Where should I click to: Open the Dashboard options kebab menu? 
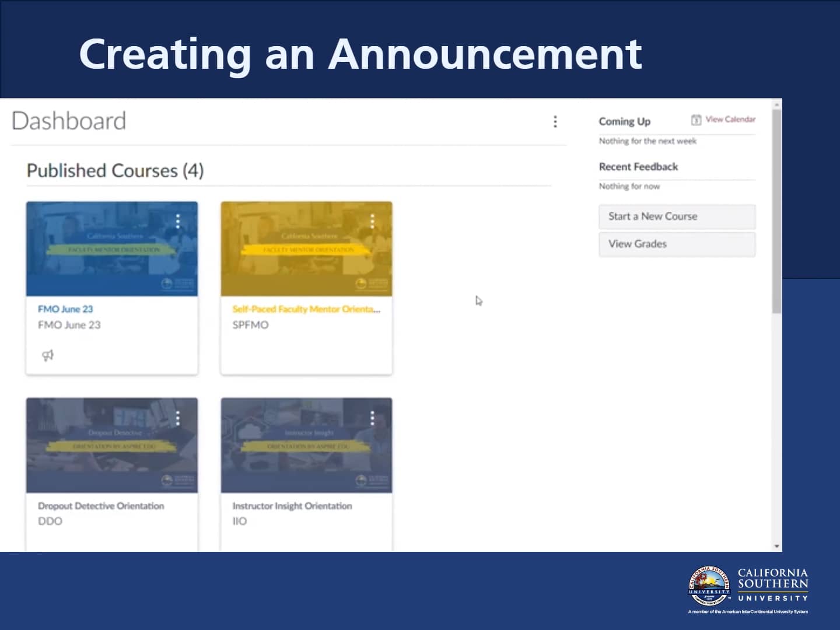555,121
